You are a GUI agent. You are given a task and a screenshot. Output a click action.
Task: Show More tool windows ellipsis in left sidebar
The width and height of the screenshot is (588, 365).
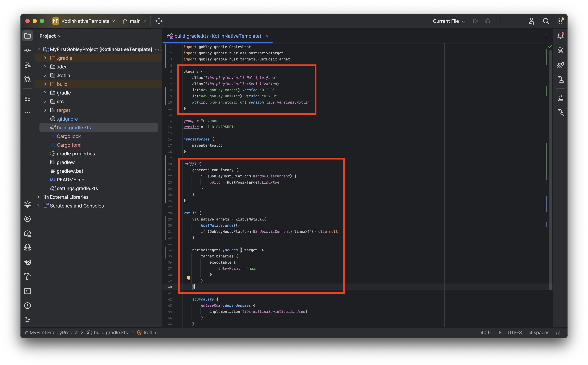28,112
